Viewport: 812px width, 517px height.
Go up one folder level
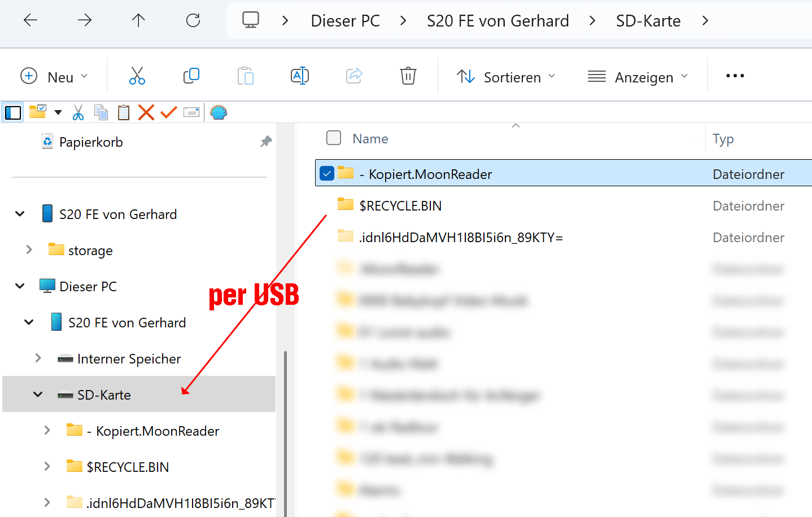138,20
